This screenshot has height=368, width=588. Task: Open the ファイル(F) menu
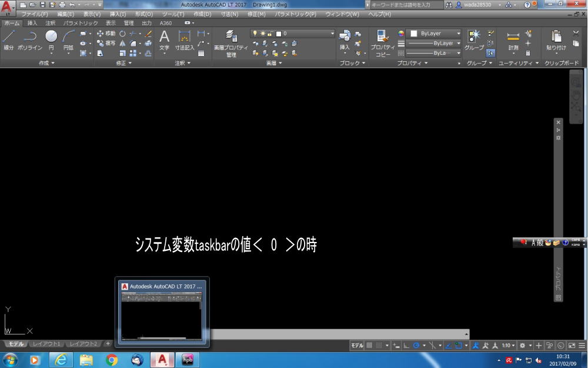point(35,14)
